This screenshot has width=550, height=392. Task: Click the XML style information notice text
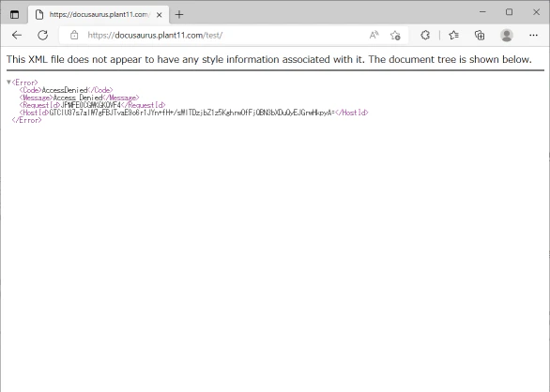pyautogui.click(x=269, y=59)
